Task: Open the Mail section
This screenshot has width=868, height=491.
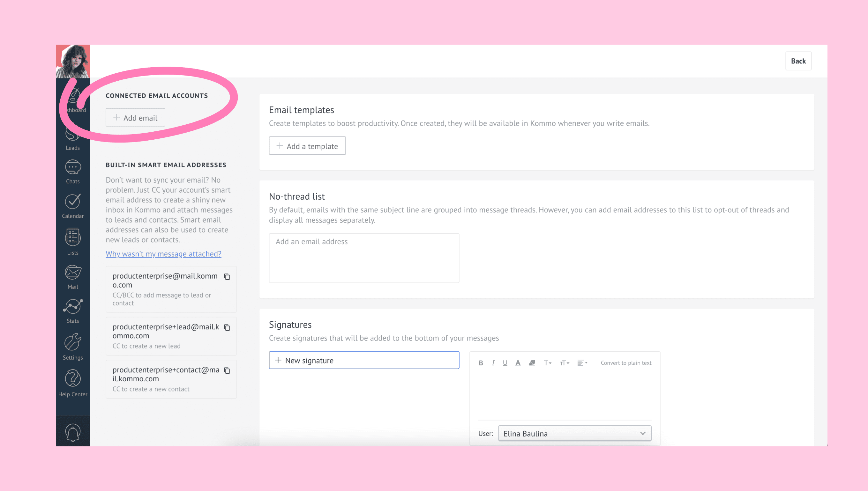Action: (72, 277)
